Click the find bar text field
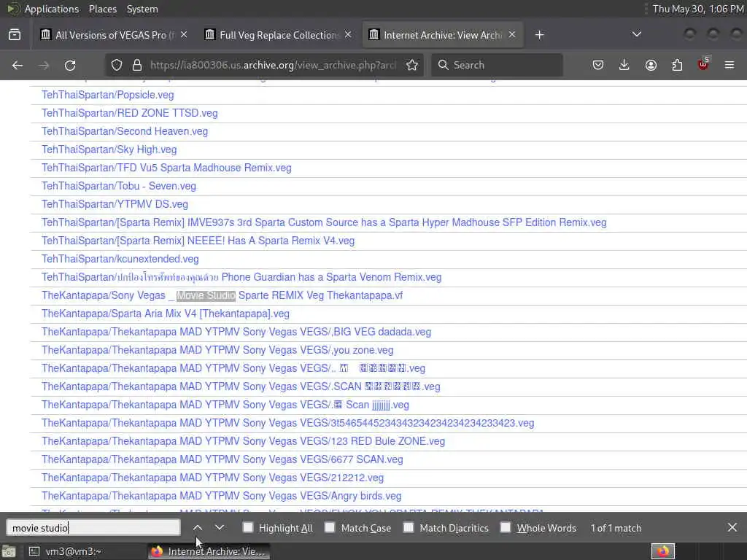Image resolution: width=747 pixels, height=560 pixels. [93, 528]
